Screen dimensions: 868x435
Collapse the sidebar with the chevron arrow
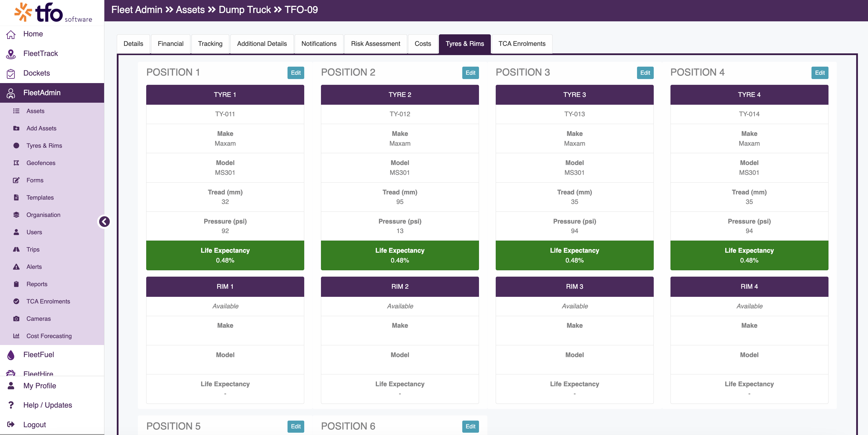104,222
